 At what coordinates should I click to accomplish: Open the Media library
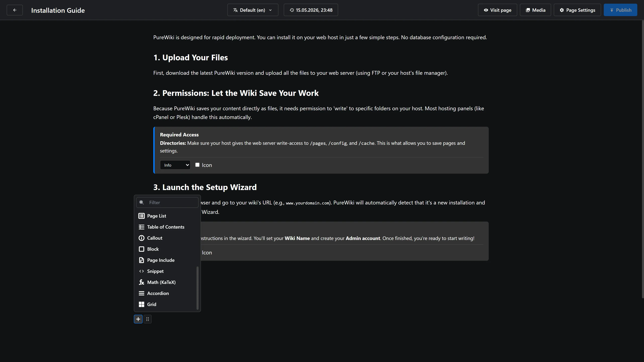coord(535,10)
